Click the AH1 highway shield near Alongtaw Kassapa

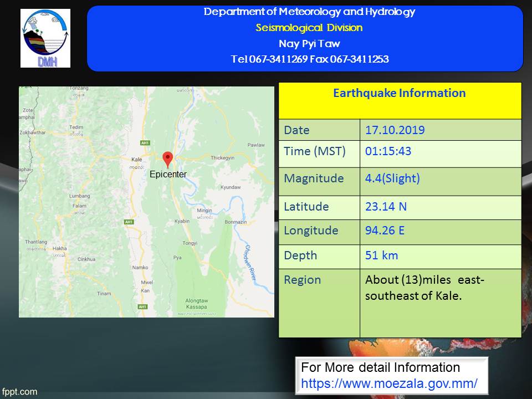[x=142, y=306]
